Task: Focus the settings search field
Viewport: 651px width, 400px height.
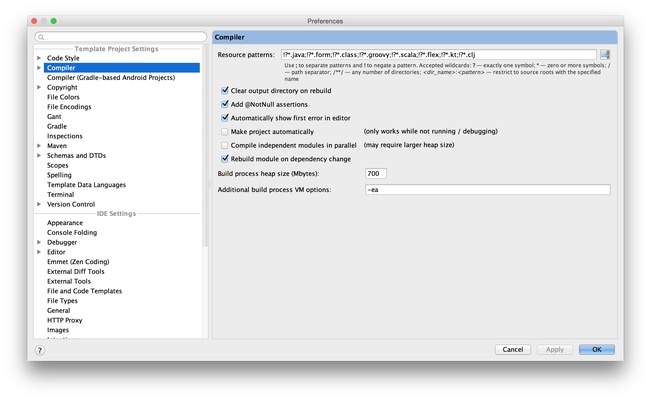Action: pyautogui.click(x=121, y=37)
